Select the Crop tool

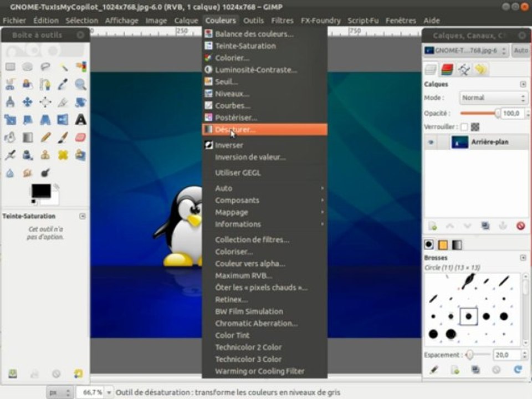(63, 102)
